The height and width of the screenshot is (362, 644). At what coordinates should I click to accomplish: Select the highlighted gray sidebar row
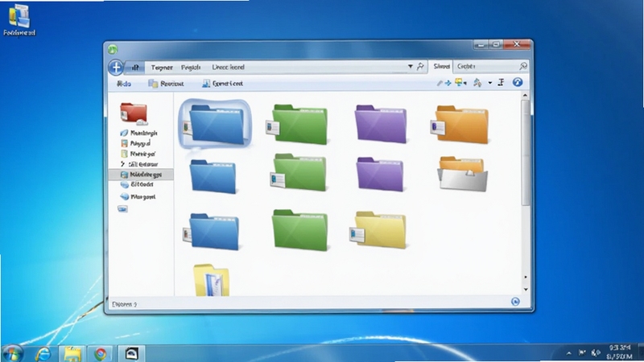coord(141,175)
